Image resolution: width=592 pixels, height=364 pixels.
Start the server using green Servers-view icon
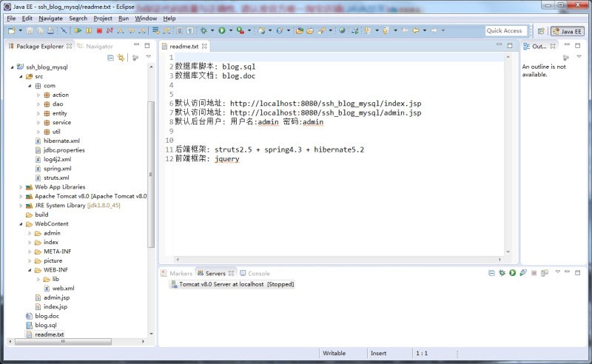click(x=512, y=272)
